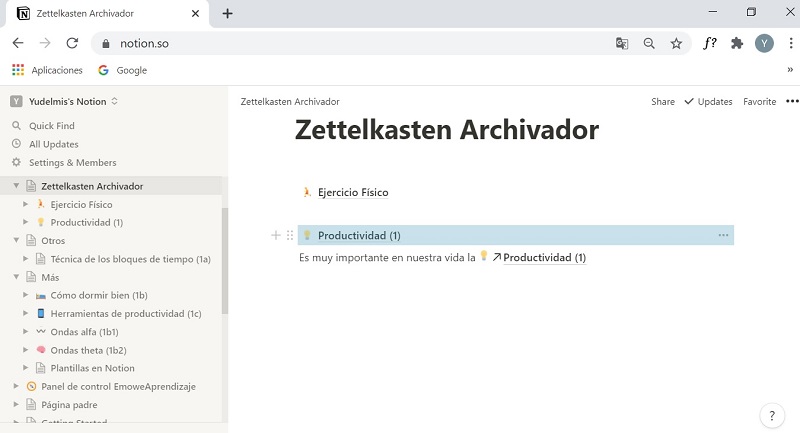Open Otros page in sidebar
Viewport: 800px width, 433px height.
tap(53, 241)
